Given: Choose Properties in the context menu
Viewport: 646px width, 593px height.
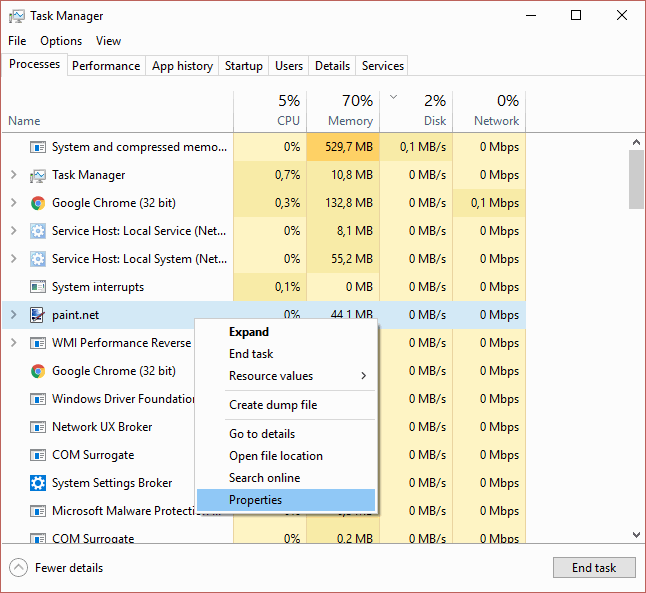Looking at the screenshot, I should tap(286, 500).
